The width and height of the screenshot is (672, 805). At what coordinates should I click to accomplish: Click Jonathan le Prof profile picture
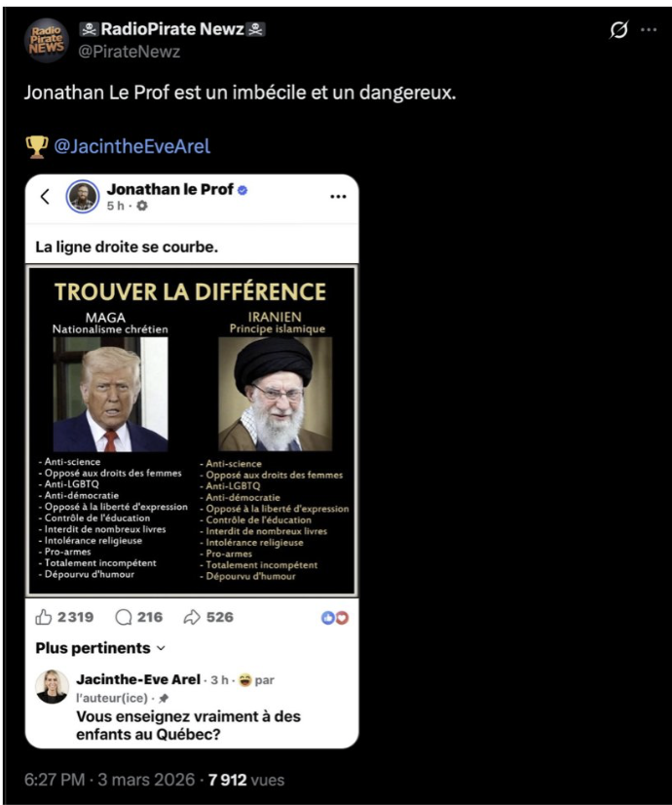coord(82,197)
